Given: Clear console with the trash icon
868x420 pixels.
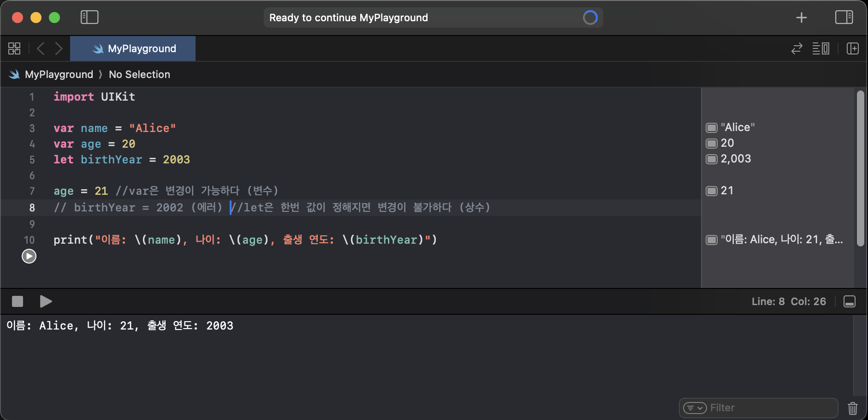Looking at the screenshot, I should click(x=853, y=408).
